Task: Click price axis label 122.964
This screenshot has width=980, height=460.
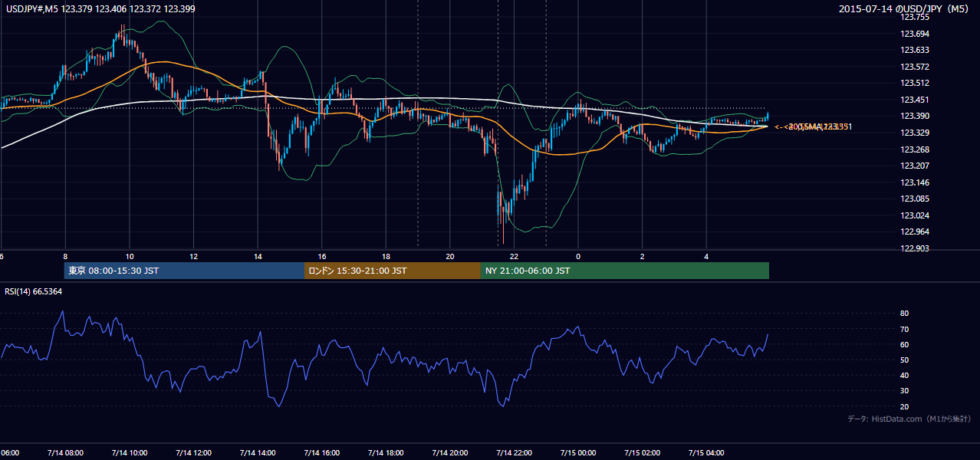Action: pos(914,232)
